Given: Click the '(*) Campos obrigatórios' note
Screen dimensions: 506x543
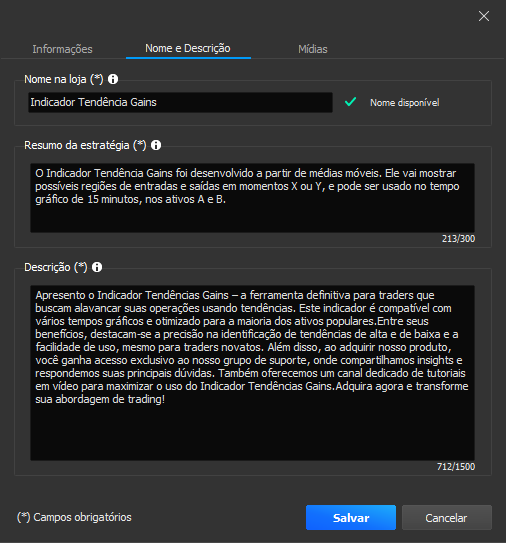Looking at the screenshot, I should point(74,517).
